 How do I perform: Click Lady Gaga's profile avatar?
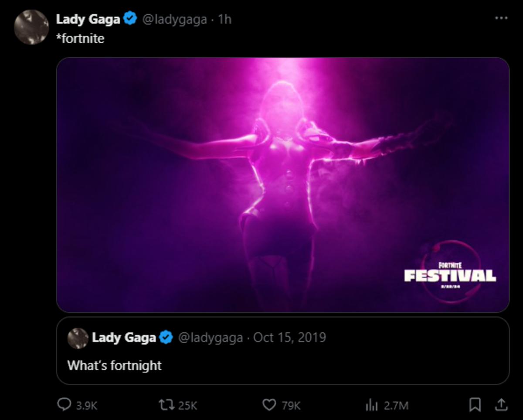31,27
